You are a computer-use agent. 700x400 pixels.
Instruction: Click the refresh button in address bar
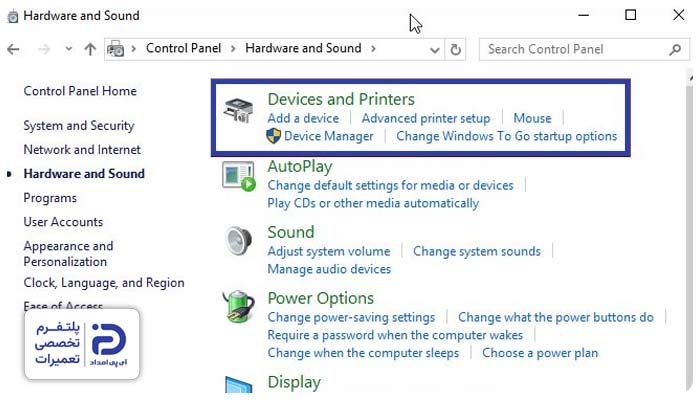tap(457, 48)
